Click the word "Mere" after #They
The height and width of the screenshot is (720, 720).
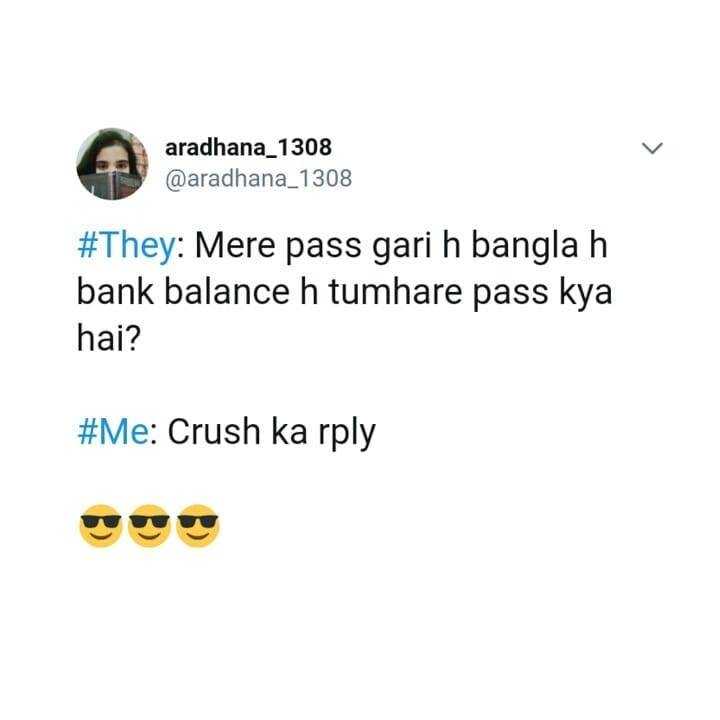[x=234, y=246]
